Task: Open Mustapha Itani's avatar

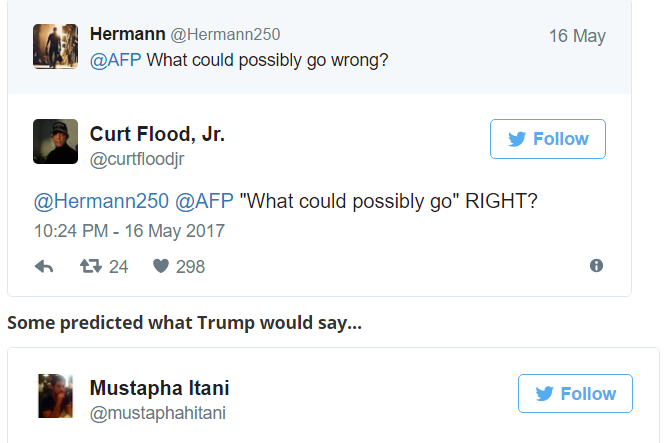Action: 55,396
